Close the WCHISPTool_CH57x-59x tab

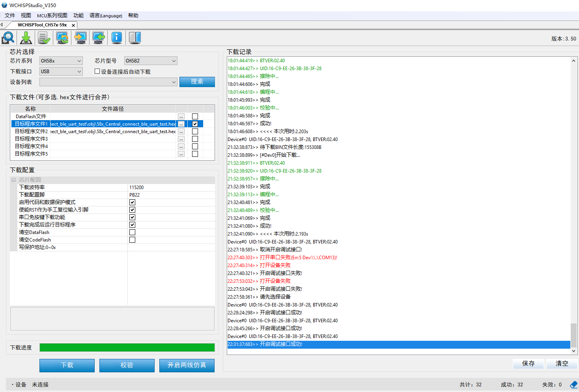[73, 25]
